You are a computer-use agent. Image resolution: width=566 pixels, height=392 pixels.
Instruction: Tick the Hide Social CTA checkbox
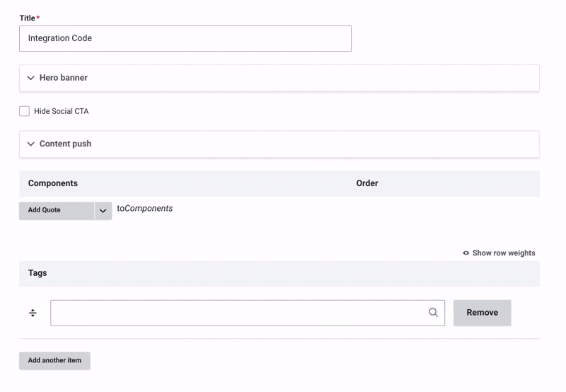(x=25, y=111)
